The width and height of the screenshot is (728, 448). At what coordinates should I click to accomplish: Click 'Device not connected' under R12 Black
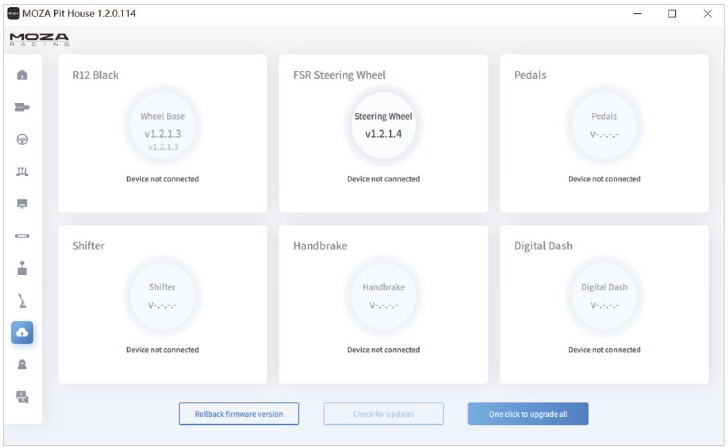coord(162,179)
